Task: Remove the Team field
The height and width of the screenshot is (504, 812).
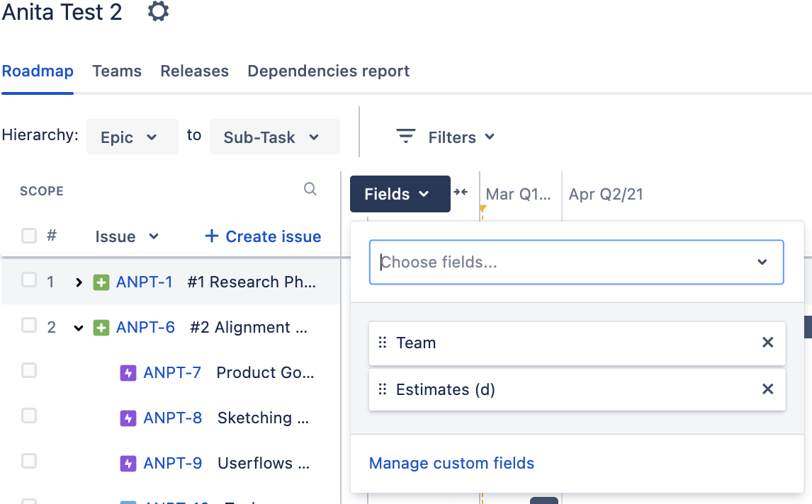Action: [x=767, y=342]
